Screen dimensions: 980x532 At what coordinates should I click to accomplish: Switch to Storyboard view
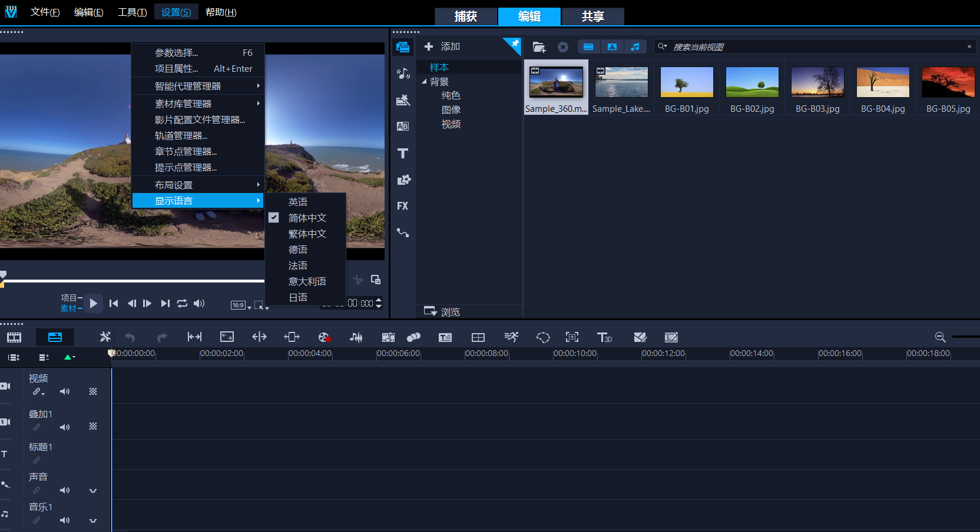click(14, 337)
